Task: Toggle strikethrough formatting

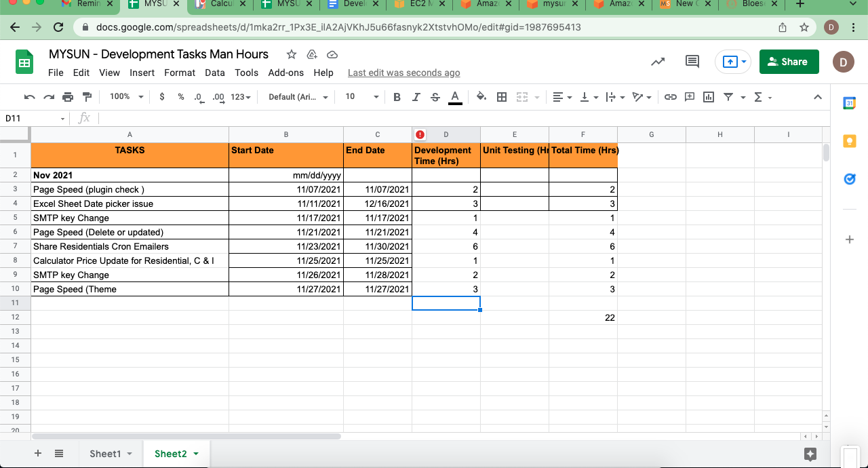Action: tap(435, 97)
